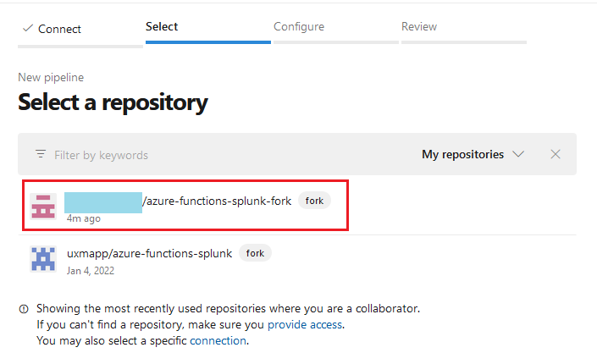
Task: Open the Select tab
Action: [162, 26]
